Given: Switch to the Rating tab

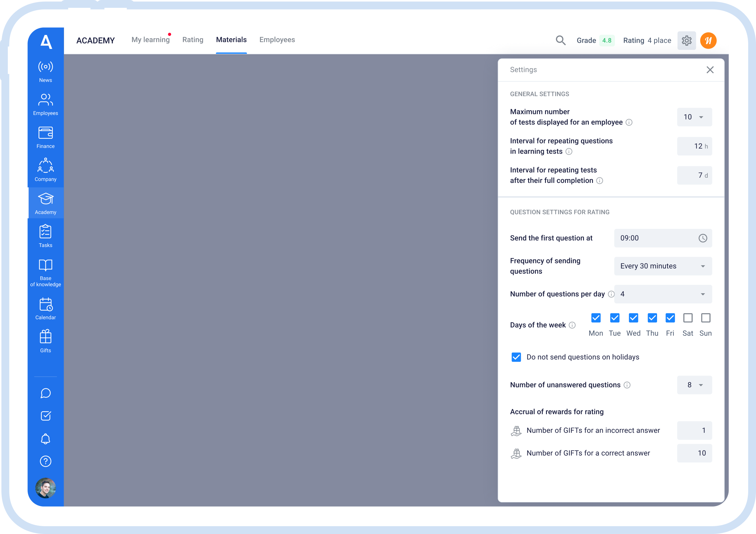Looking at the screenshot, I should pos(193,40).
